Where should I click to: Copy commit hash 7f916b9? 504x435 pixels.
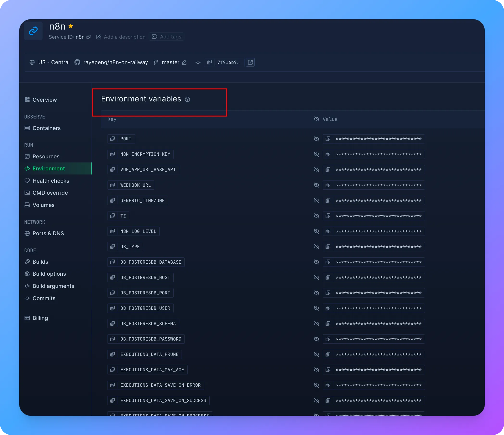click(209, 62)
